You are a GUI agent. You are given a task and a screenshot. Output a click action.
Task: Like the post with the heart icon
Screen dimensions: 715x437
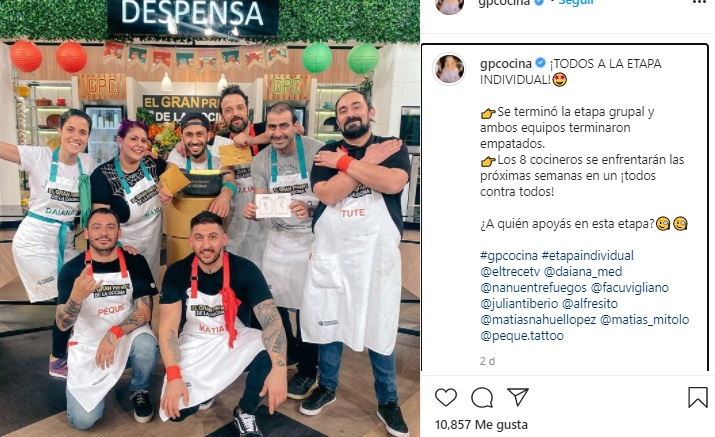(x=446, y=397)
